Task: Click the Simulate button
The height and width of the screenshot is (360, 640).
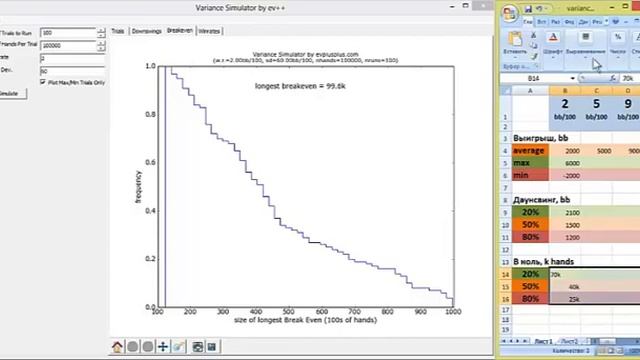Action: pyautogui.click(x=12, y=93)
